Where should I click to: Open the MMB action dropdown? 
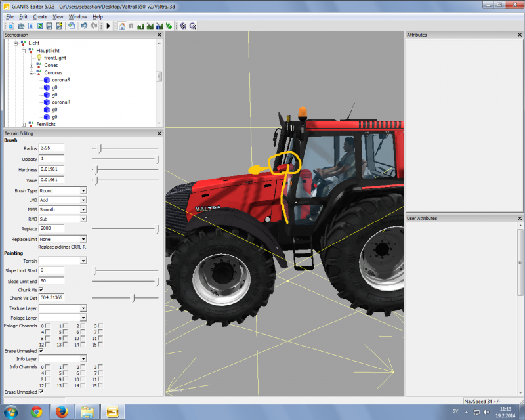click(83, 209)
